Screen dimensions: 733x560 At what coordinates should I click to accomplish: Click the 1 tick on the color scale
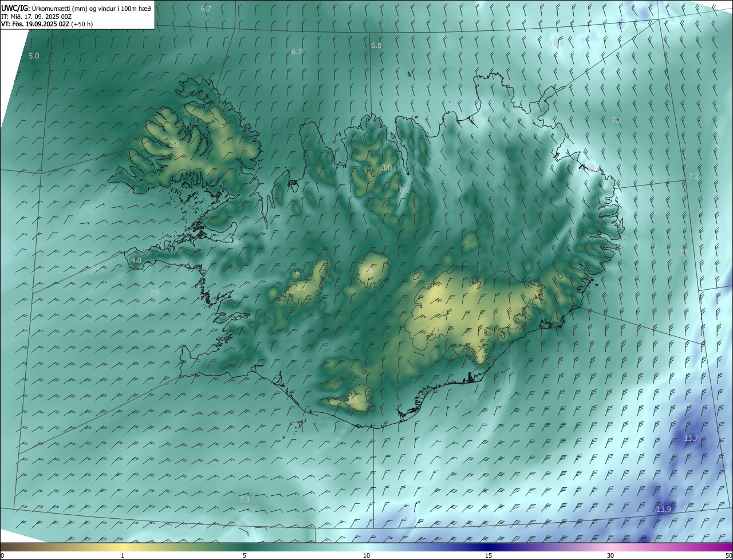(x=123, y=555)
